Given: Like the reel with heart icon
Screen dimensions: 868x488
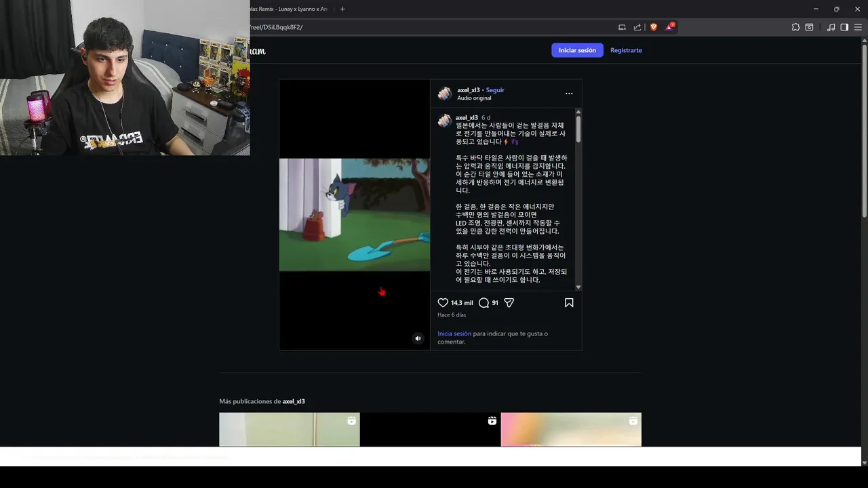Looking at the screenshot, I should (443, 303).
